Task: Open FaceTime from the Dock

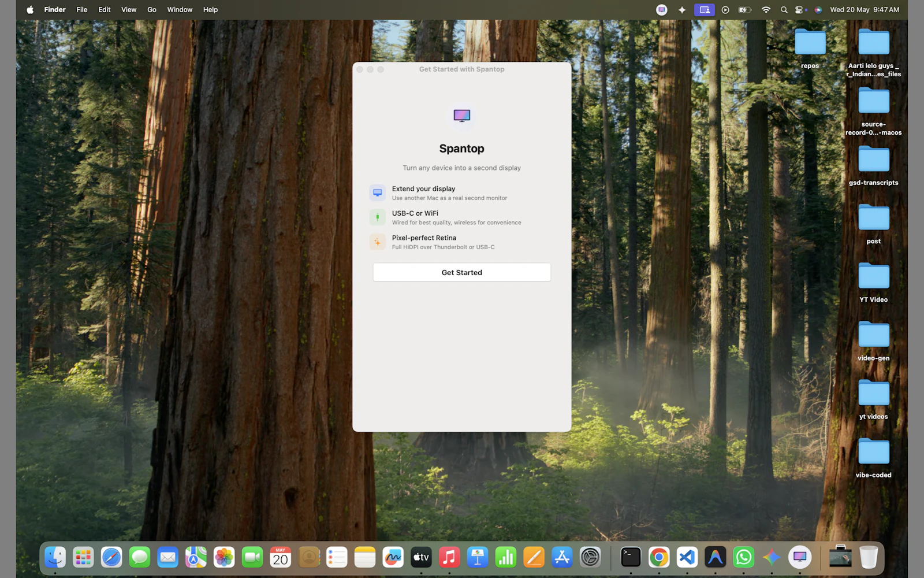Action: tap(252, 557)
